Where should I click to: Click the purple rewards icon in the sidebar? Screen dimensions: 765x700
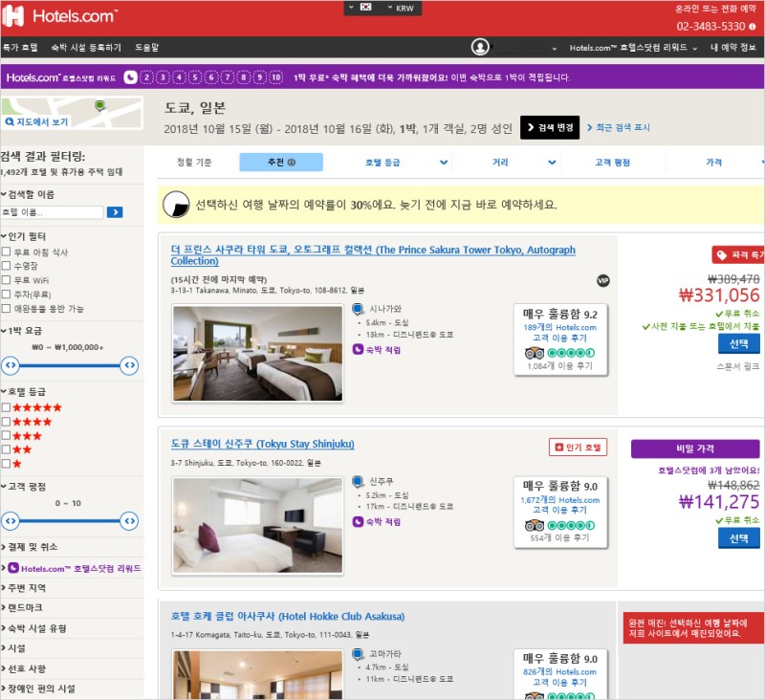coord(13,568)
